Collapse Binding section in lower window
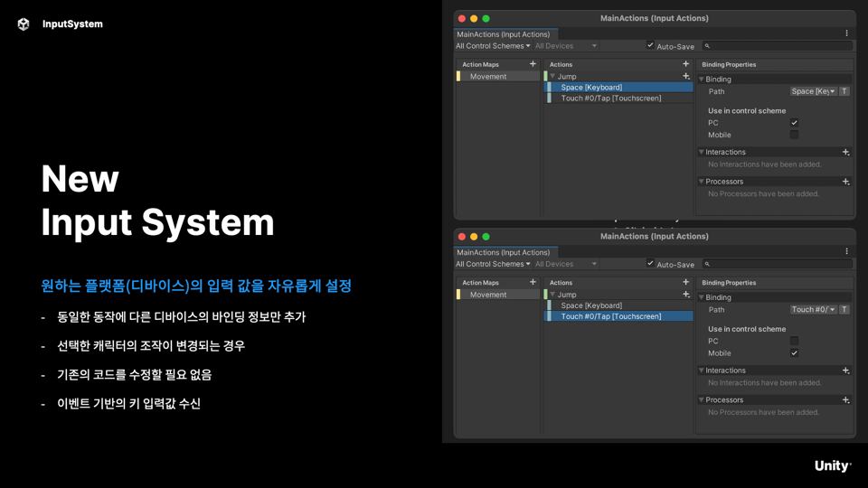868x488 pixels. [702, 297]
